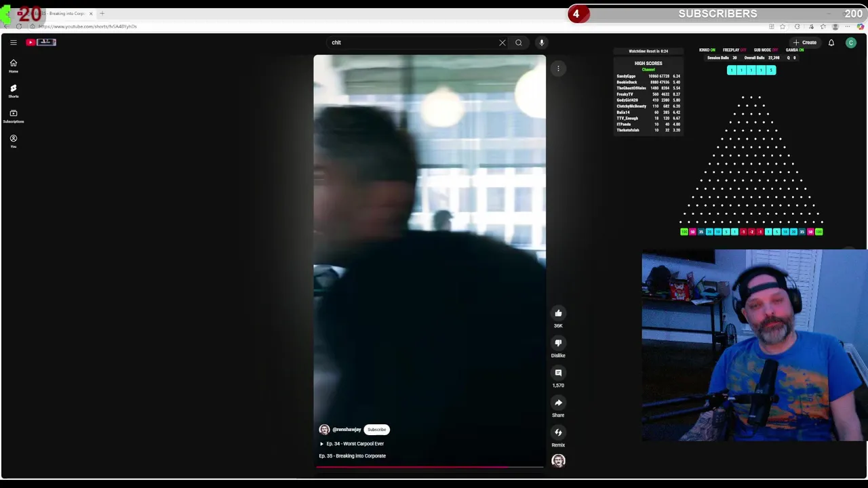
Task: Add page to favorites star icon
Action: pyautogui.click(x=783, y=26)
